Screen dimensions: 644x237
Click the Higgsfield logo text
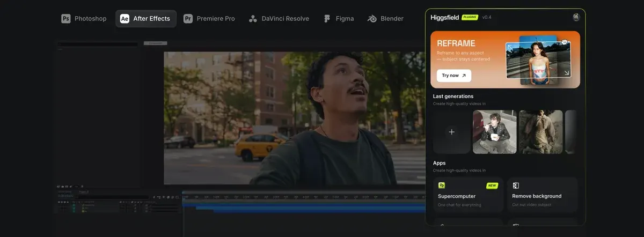point(445,17)
